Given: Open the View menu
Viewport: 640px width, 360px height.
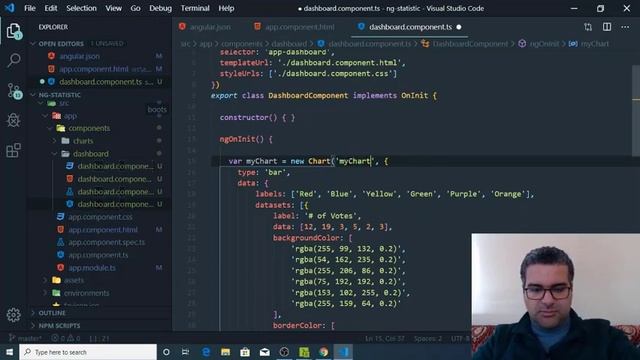Looking at the screenshot, I should (x=113, y=8).
